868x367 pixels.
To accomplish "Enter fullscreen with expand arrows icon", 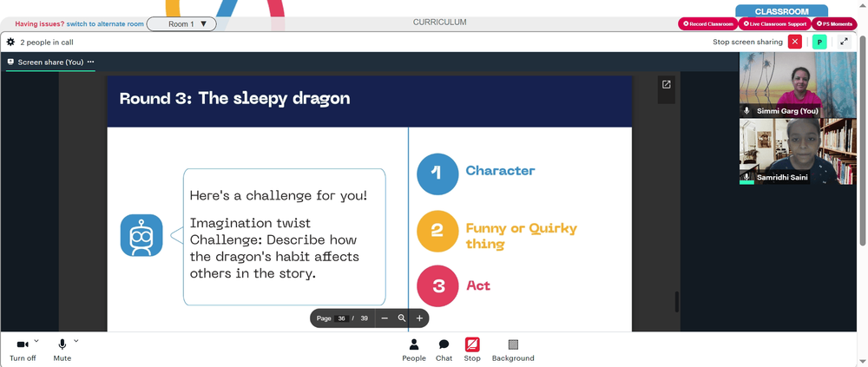I will (x=845, y=42).
